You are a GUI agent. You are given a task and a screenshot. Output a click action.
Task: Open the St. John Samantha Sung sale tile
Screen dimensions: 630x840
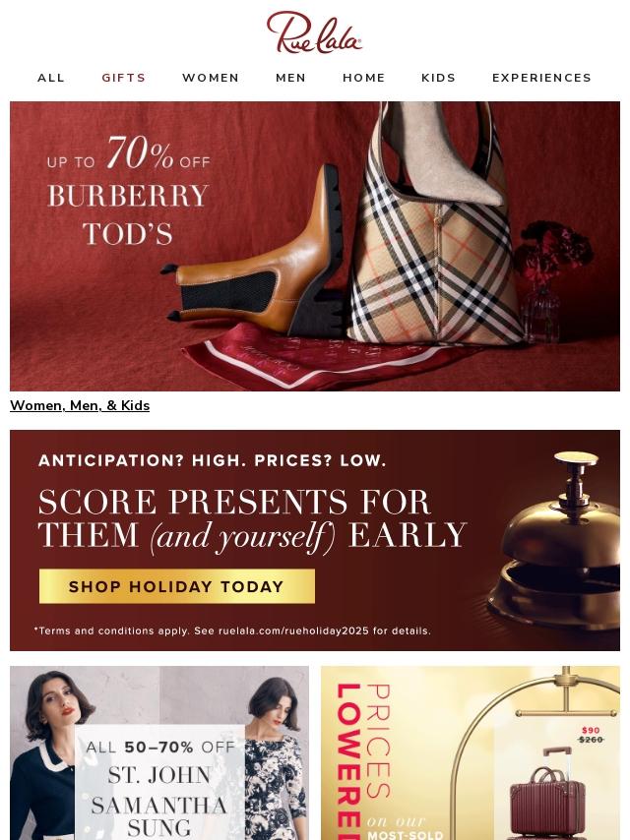(x=159, y=752)
